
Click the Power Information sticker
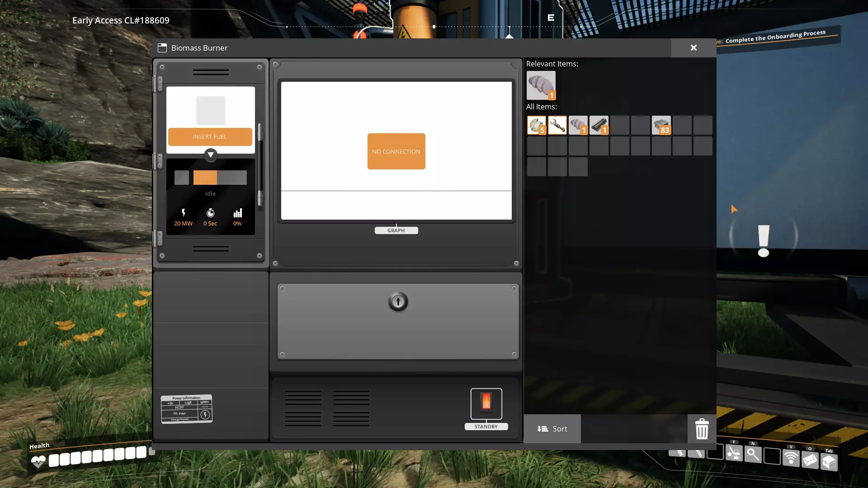186,409
